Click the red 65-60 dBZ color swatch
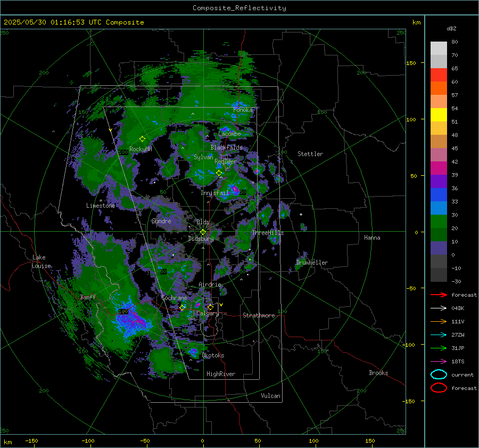 pos(439,75)
